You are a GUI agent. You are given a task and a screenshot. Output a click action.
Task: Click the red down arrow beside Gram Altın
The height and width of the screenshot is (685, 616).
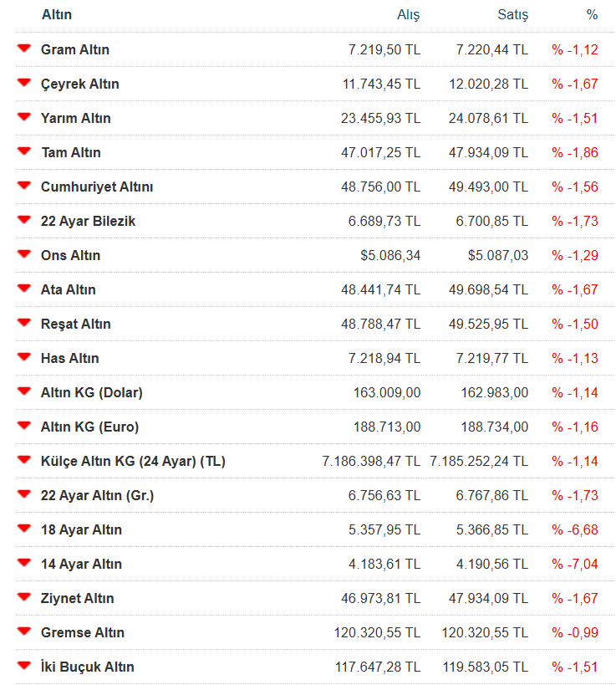[x=23, y=49]
